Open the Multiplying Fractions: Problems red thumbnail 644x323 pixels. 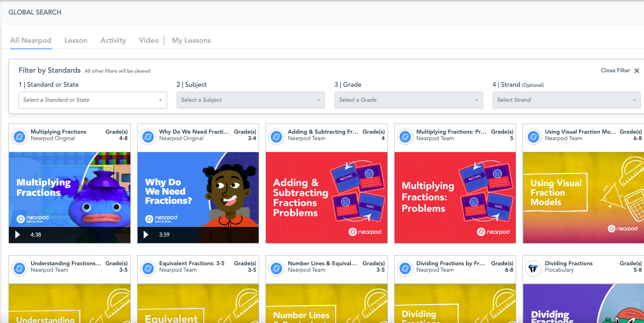coord(455,197)
